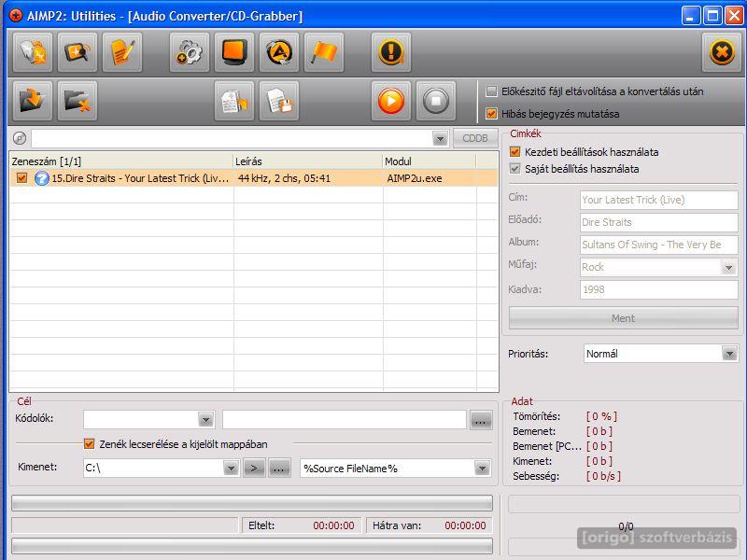747x560 pixels.
Task: Click the load list document icon
Action: coord(234,101)
